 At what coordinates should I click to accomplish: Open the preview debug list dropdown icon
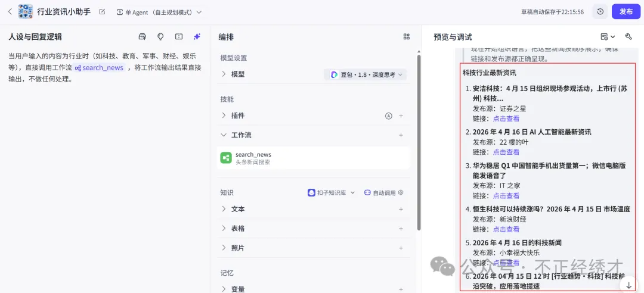pyautogui.click(x=608, y=36)
